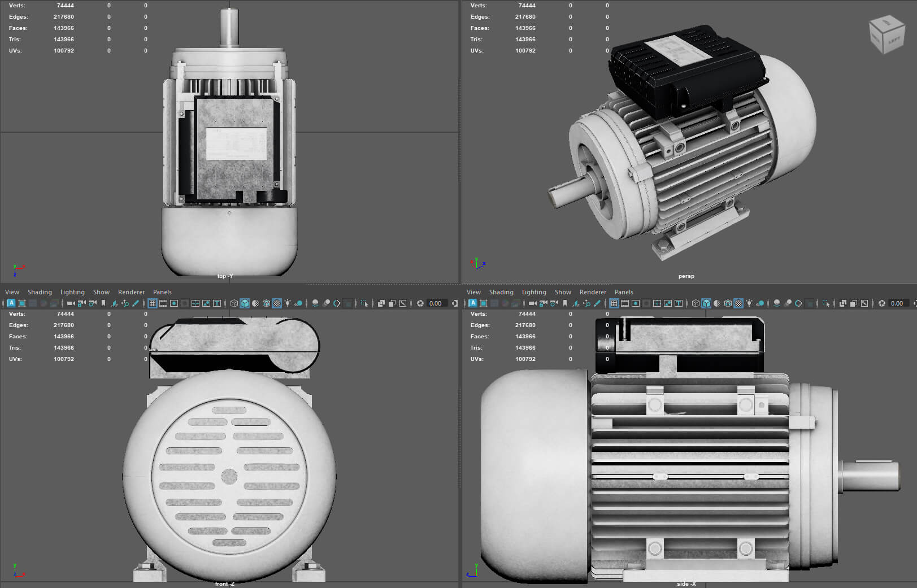Open Renderer menu in side view panel
This screenshot has width=917, height=588.
[x=593, y=292]
